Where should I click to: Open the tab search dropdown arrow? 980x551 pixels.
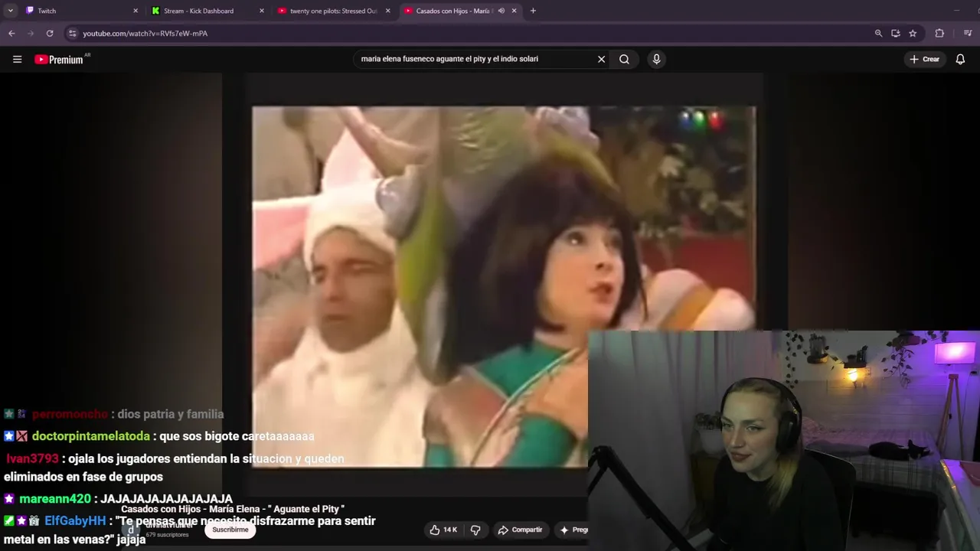[10, 11]
